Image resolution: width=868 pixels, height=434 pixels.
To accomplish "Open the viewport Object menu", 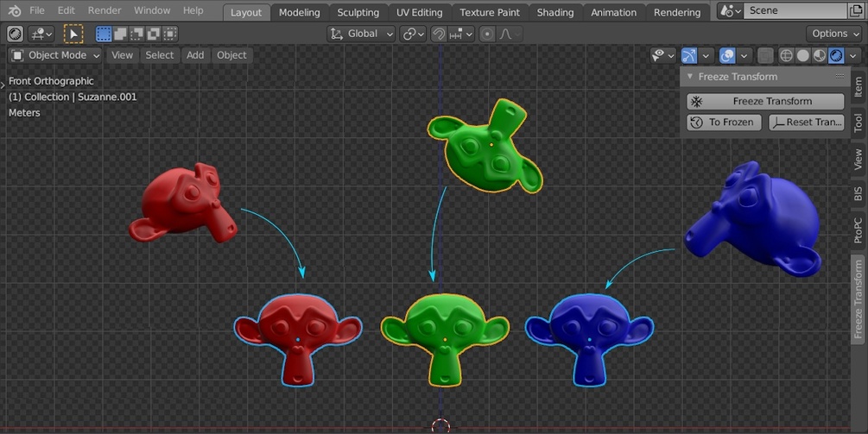I will tap(231, 55).
